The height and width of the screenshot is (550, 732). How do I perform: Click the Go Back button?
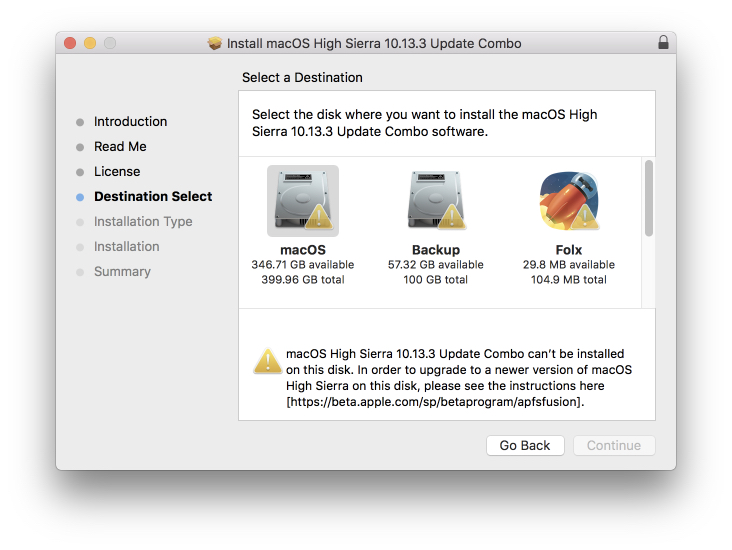click(525, 445)
